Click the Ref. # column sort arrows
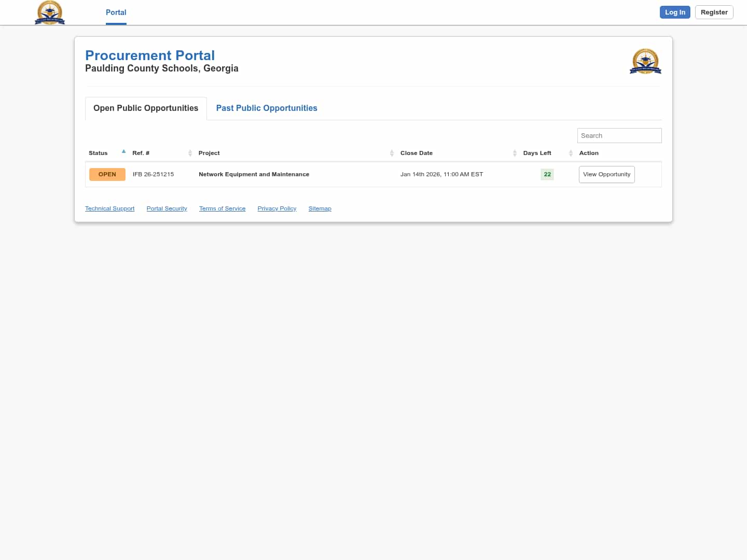This screenshot has width=747, height=560. (190, 153)
